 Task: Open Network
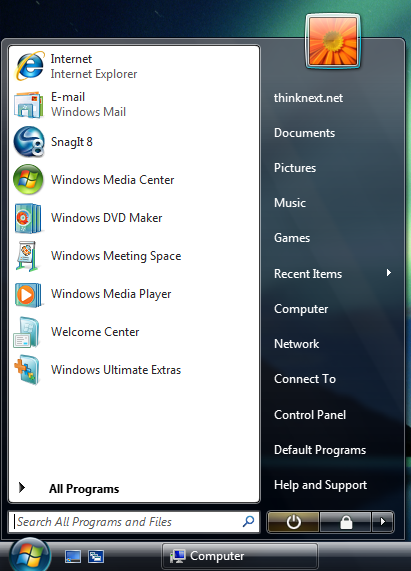(297, 344)
